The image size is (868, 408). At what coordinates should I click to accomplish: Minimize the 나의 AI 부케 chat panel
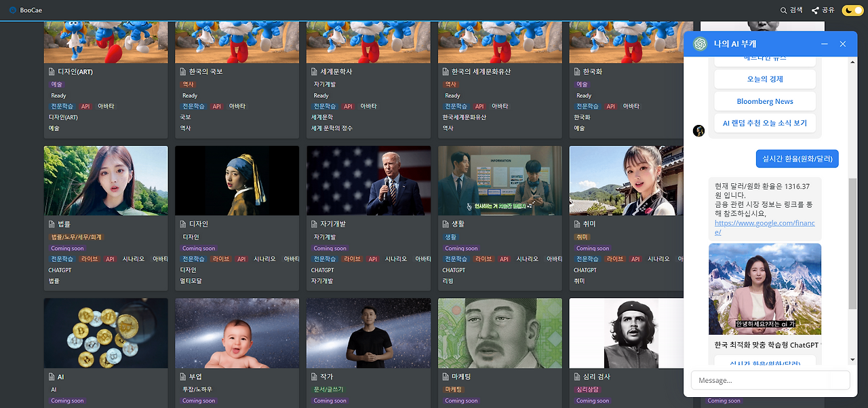[825, 44]
